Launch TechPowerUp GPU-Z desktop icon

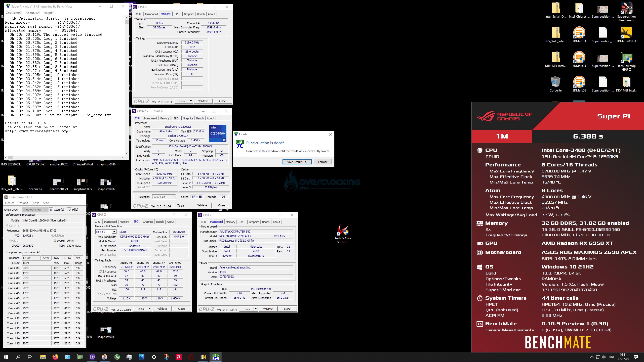pos(626,61)
